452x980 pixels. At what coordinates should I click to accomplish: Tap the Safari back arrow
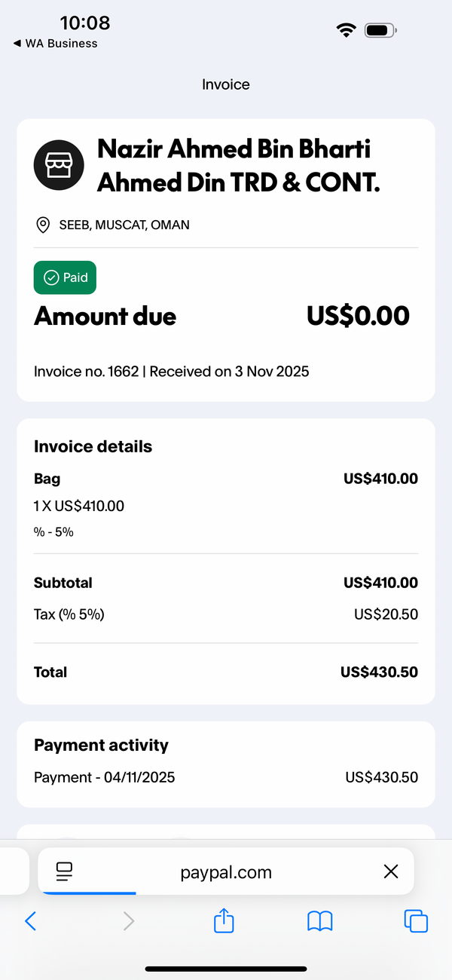30,920
